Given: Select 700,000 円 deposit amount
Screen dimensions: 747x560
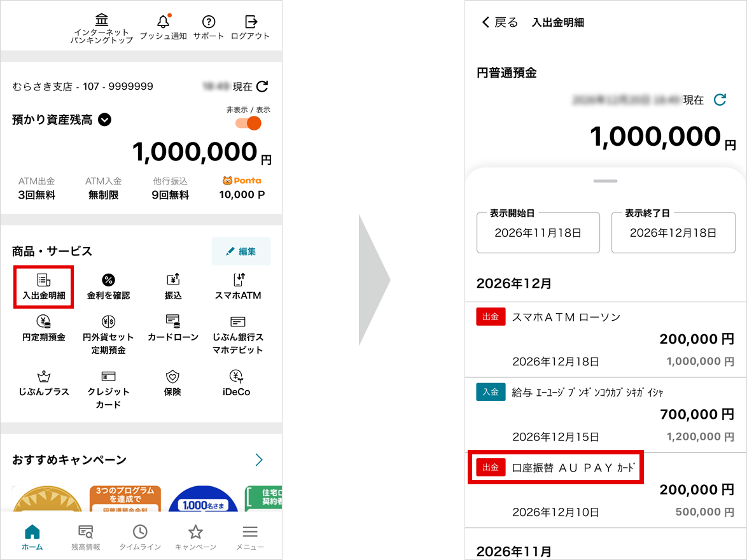Looking at the screenshot, I should pyautogui.click(x=697, y=415).
